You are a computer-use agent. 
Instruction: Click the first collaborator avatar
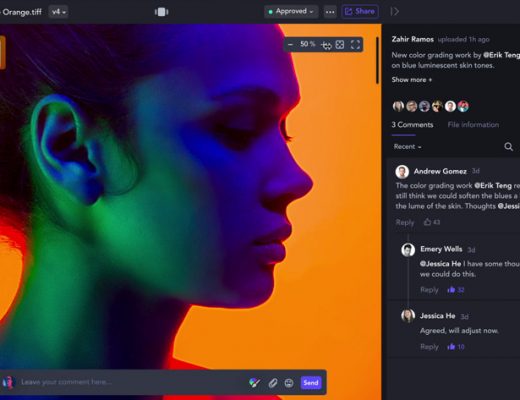coord(398,106)
